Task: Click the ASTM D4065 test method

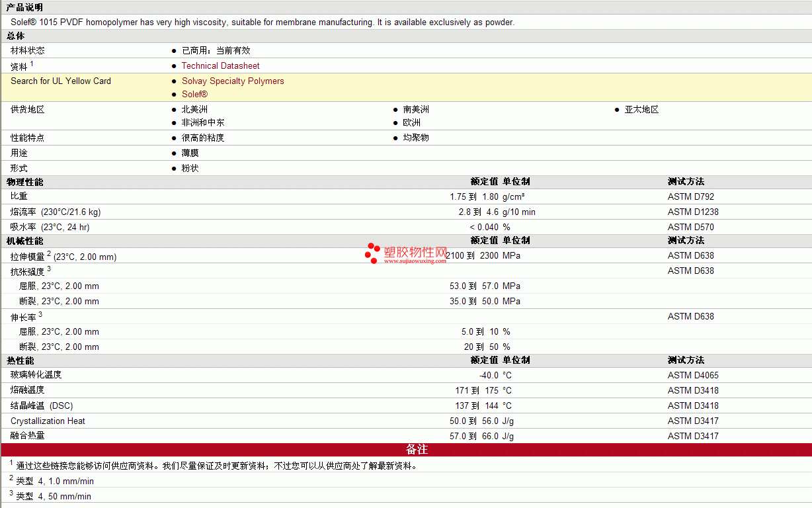Action: click(x=693, y=376)
